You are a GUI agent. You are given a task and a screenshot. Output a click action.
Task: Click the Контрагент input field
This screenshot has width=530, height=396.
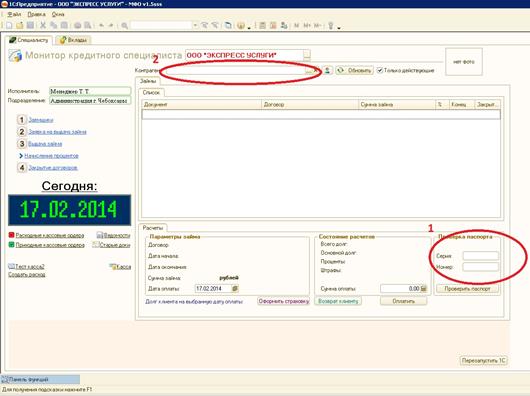pos(235,70)
